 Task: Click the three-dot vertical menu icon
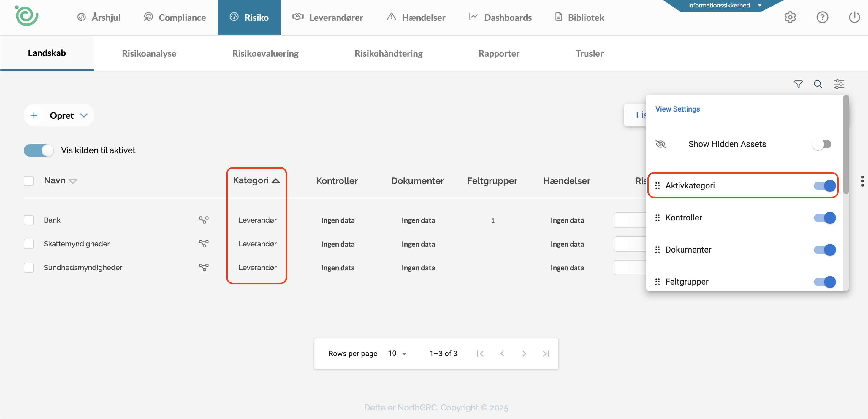862,181
